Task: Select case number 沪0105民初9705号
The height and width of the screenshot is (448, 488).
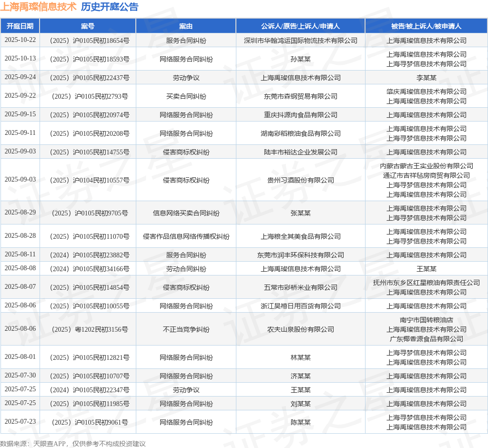Action: 90,213
